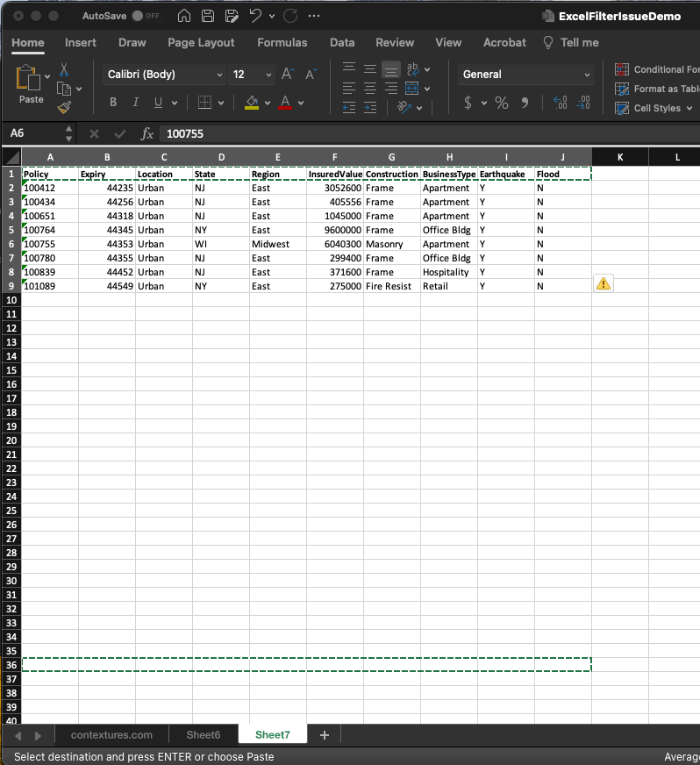Image resolution: width=700 pixels, height=765 pixels.
Task: Click the Redo icon
Action: click(x=290, y=16)
